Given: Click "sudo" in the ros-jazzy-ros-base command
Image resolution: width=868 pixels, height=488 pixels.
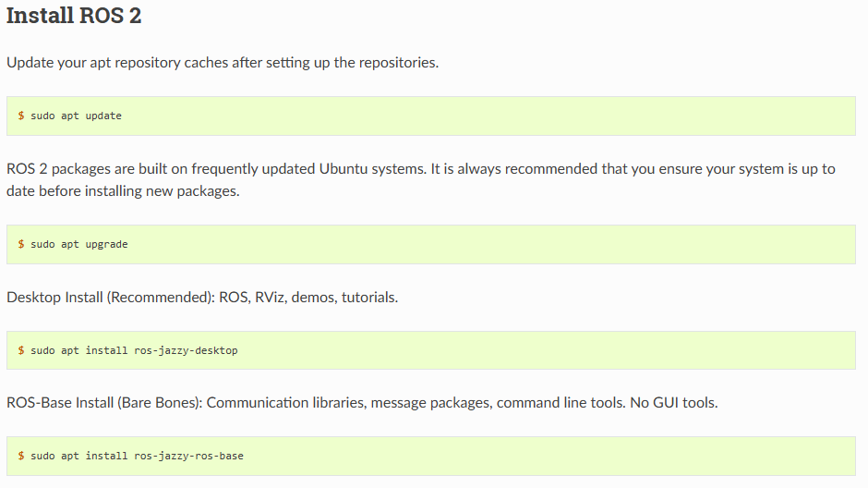Looking at the screenshot, I should (x=42, y=456).
